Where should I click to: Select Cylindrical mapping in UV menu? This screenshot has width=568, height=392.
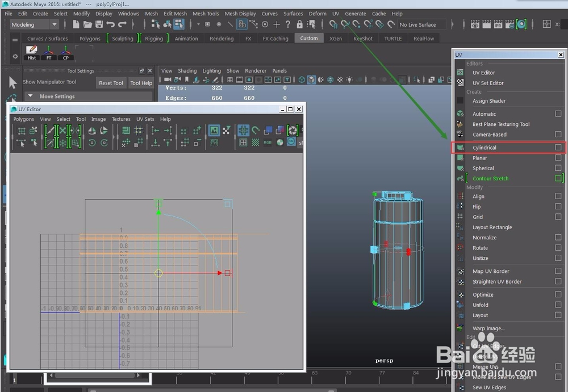tap(485, 147)
